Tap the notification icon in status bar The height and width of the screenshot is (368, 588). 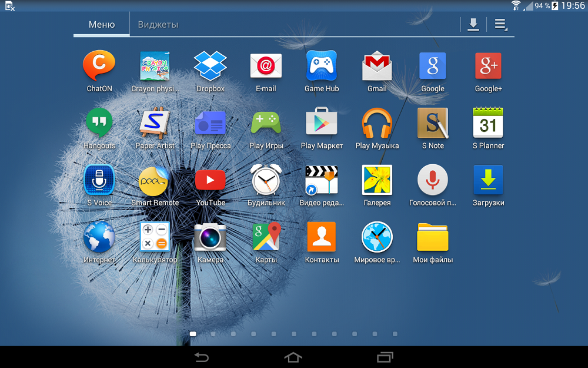pyautogui.click(x=10, y=6)
